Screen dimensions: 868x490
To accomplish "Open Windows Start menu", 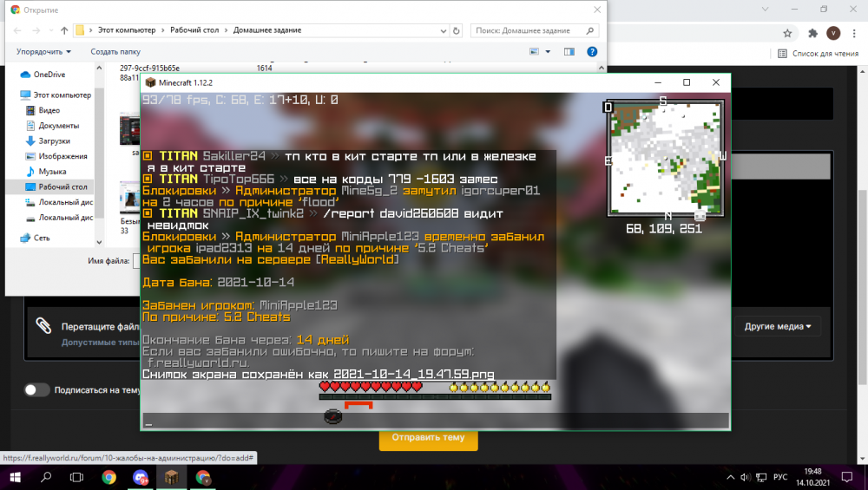I will pos(15,477).
